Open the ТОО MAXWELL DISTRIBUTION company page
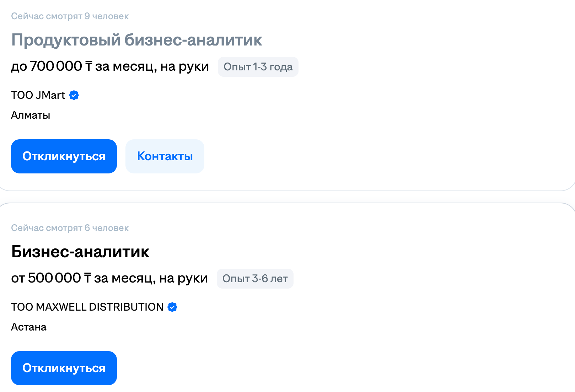The height and width of the screenshot is (392, 575). [x=87, y=307]
